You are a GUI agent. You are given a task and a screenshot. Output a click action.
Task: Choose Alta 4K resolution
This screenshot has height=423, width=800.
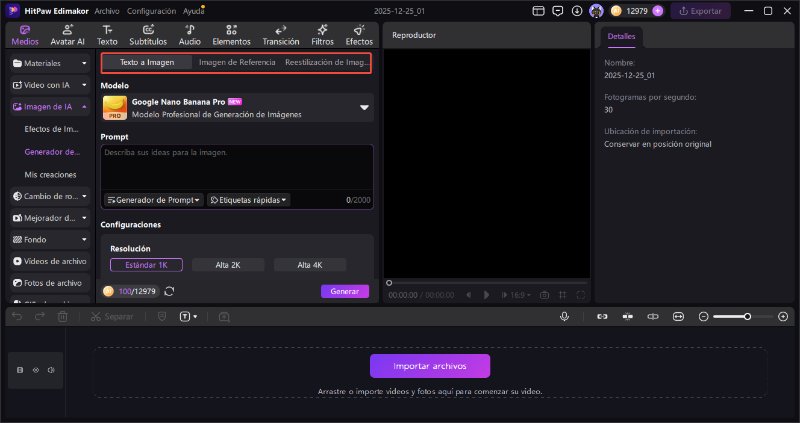(x=309, y=265)
